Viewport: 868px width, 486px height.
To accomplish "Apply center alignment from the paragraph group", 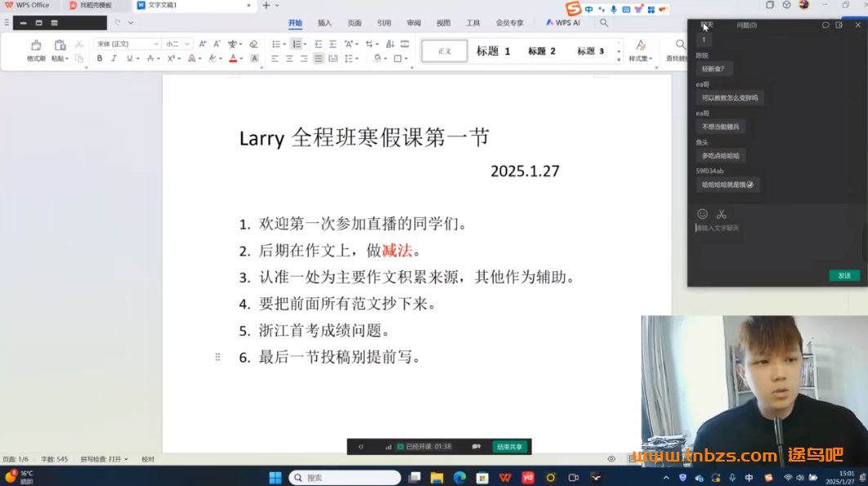I will [289, 58].
